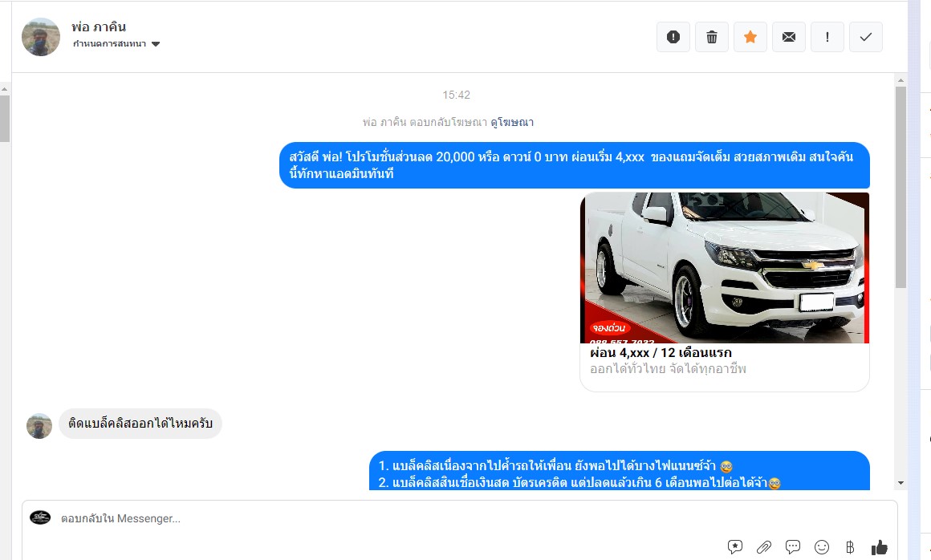The image size is (931, 560).
Task: Click chat scrollbar up arrow
Action: click(901, 80)
